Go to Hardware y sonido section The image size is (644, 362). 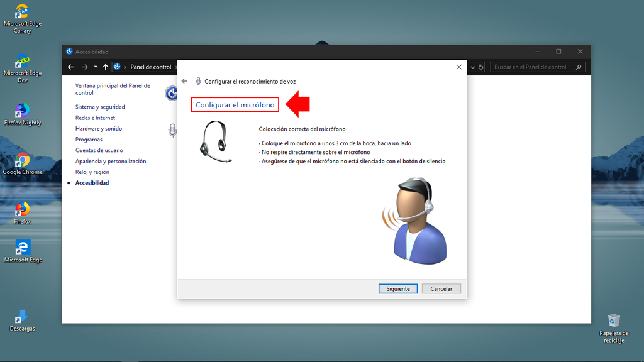point(99,129)
